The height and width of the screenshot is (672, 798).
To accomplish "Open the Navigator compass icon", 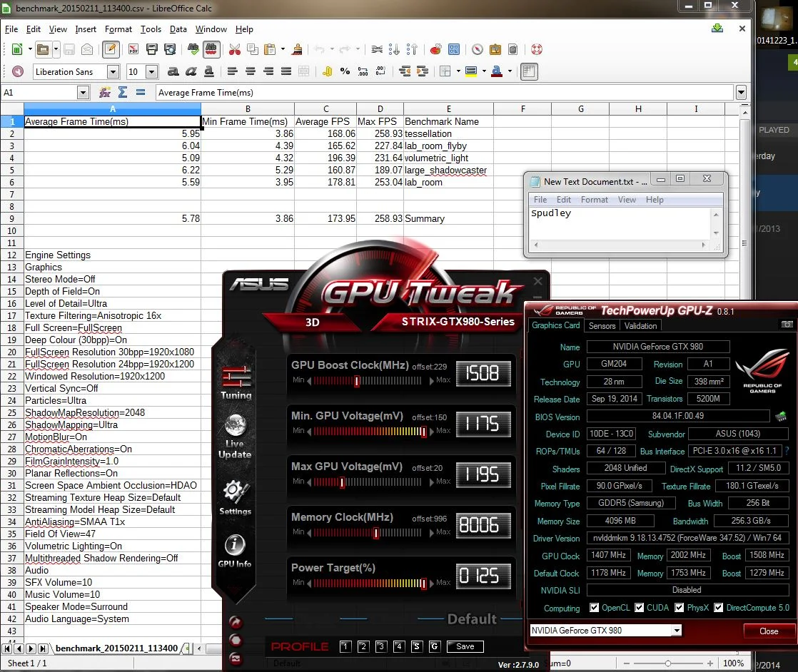I will 478,49.
